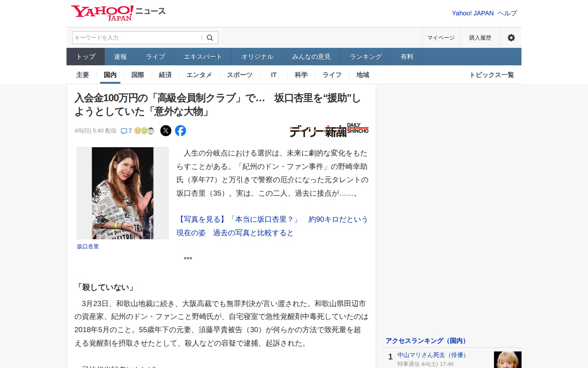Click the 坂口杏里 article photo
Viewport: 588px width, 368px height.
(x=122, y=193)
